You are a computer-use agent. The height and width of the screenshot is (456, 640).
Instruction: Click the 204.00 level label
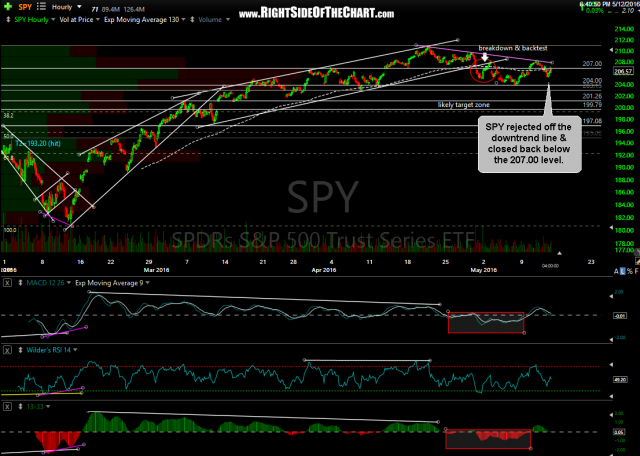point(592,80)
